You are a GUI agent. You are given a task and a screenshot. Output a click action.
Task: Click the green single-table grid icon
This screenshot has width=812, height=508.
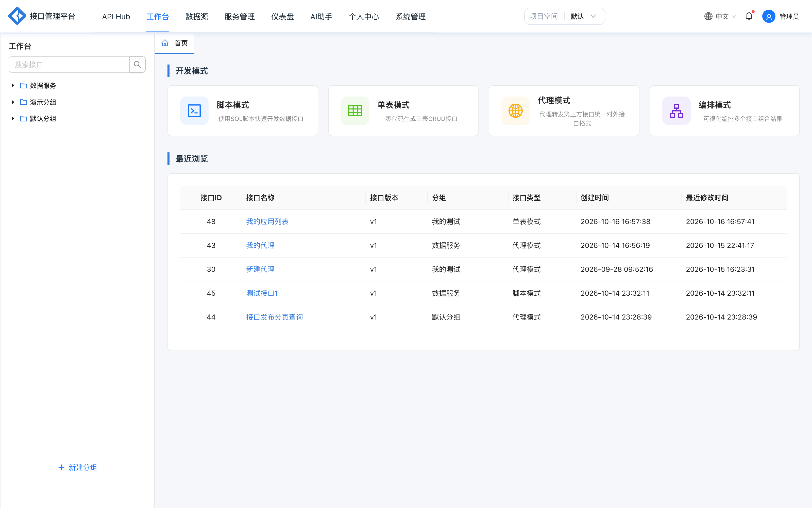tap(355, 111)
